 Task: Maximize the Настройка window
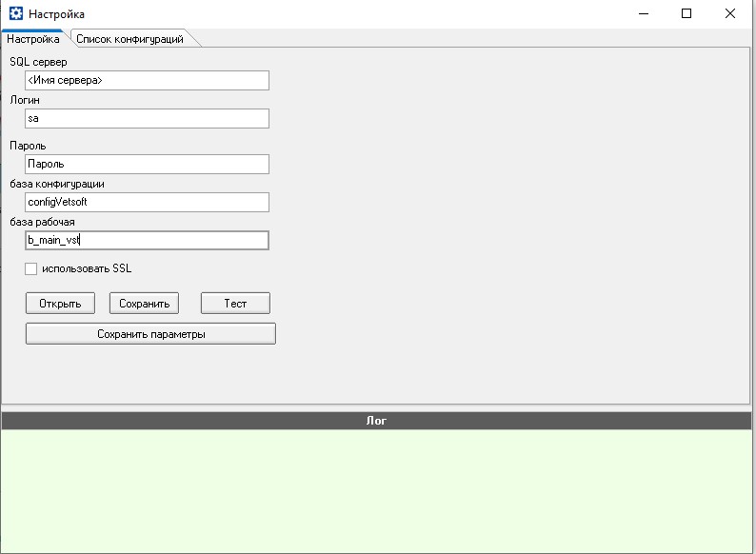click(686, 14)
